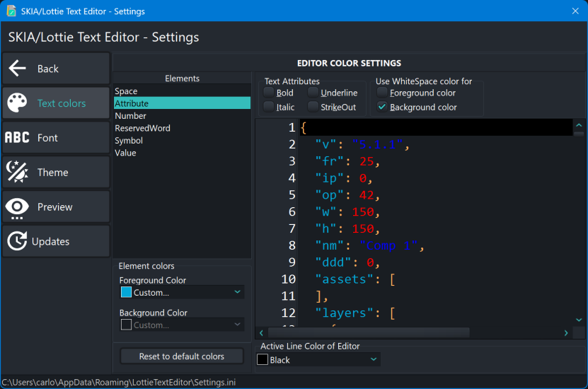
Task: Click line number 10 in preview
Action: (x=289, y=279)
